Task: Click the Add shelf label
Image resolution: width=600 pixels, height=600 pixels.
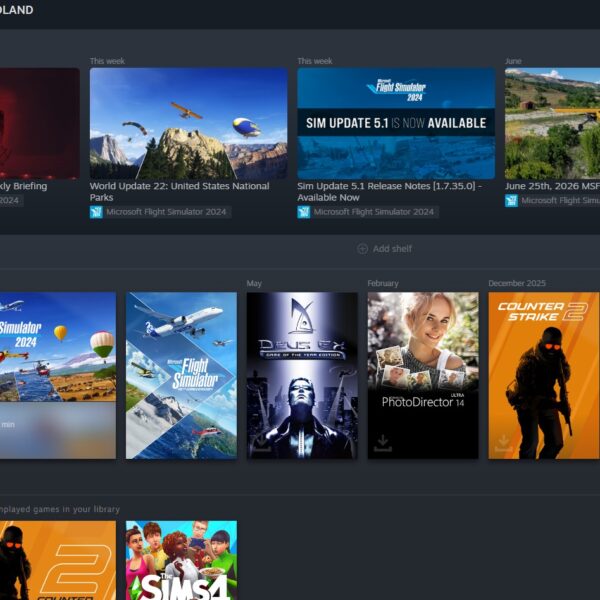Action: click(392, 249)
